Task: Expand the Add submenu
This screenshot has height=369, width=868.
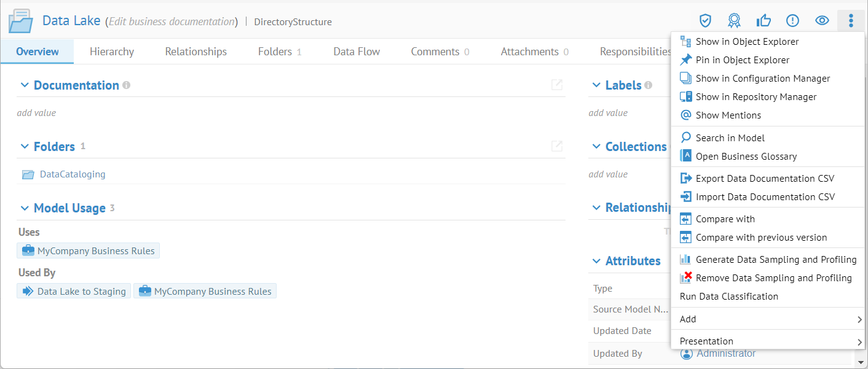Action: click(768, 319)
